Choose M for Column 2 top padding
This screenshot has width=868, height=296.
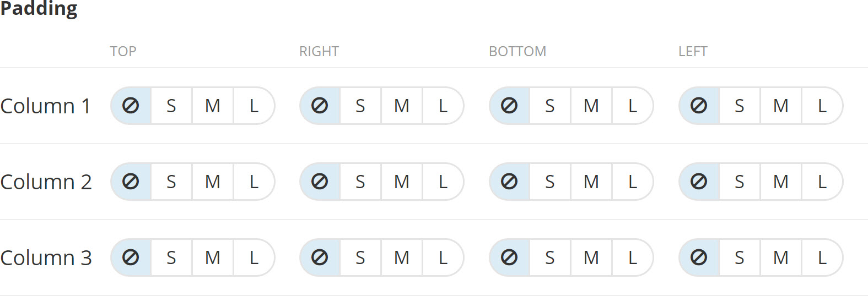tap(213, 182)
